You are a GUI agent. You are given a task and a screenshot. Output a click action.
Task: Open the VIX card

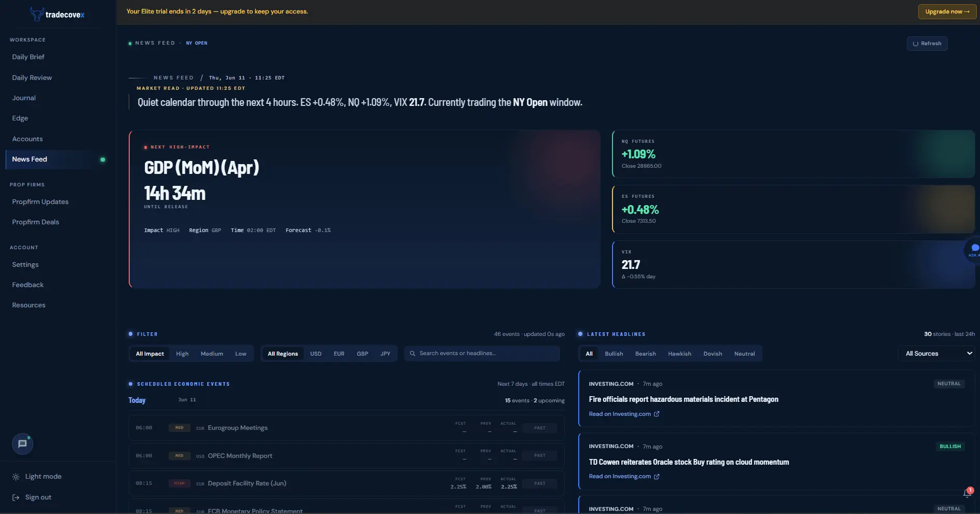coord(793,264)
